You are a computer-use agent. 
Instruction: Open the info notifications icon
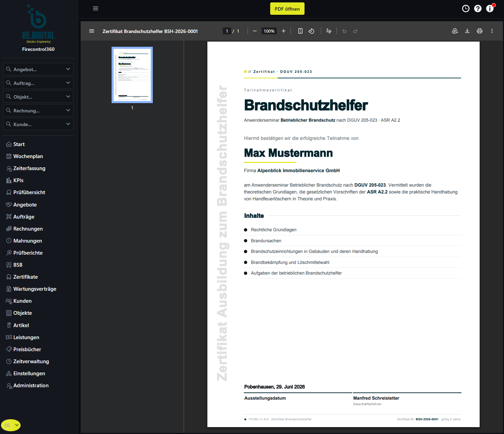pyautogui.click(x=490, y=9)
